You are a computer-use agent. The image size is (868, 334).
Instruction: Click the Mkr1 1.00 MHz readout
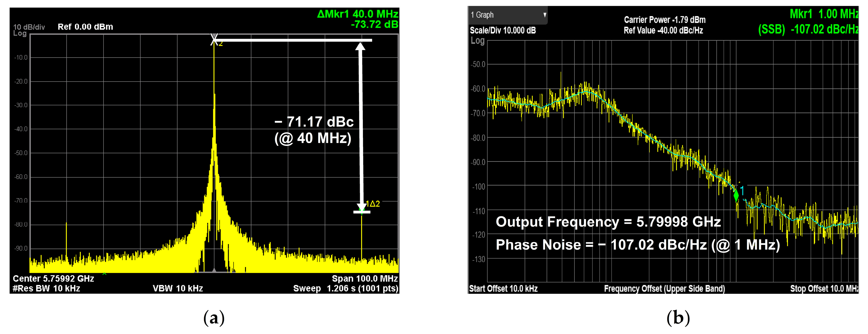pyautogui.click(x=824, y=14)
